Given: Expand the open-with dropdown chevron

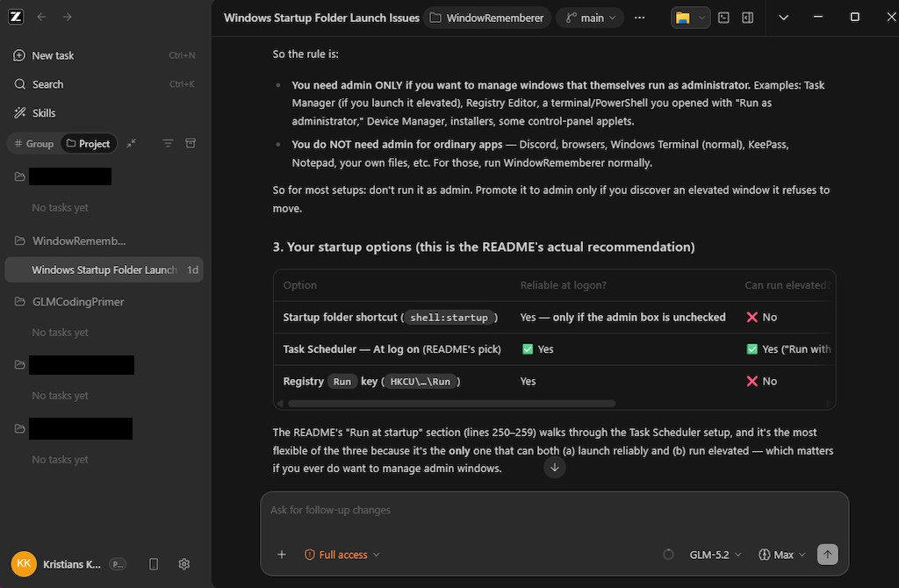Looking at the screenshot, I should tap(702, 18).
